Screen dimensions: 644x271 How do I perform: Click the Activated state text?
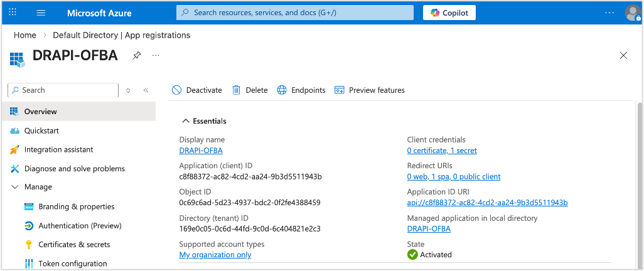(436, 255)
